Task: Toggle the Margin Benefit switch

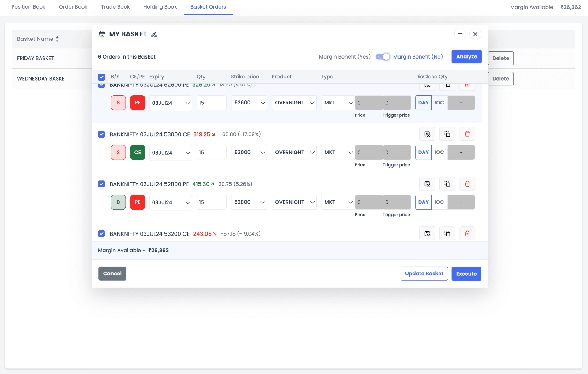Action: coord(383,57)
